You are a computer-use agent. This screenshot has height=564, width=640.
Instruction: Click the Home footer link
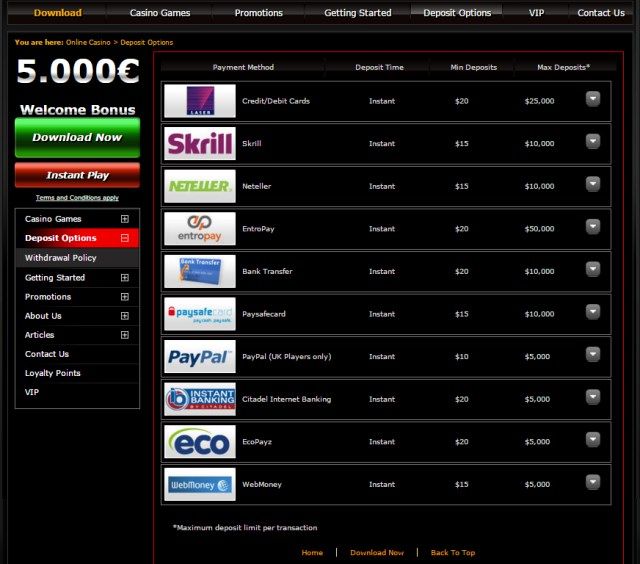pyautogui.click(x=312, y=553)
